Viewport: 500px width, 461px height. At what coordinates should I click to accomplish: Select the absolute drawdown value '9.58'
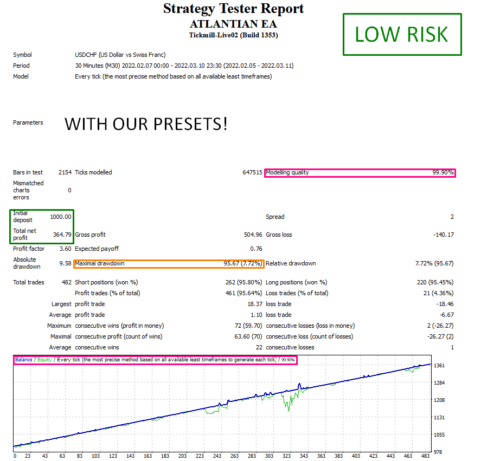point(65,263)
